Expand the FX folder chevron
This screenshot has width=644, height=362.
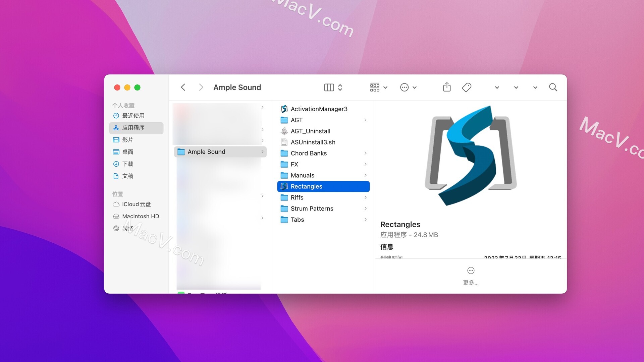coord(366,164)
